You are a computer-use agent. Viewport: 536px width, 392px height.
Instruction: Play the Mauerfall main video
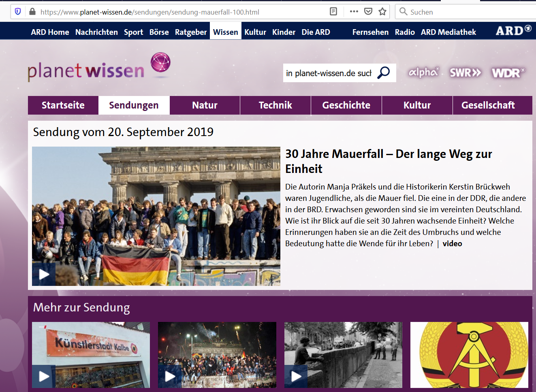coord(44,274)
